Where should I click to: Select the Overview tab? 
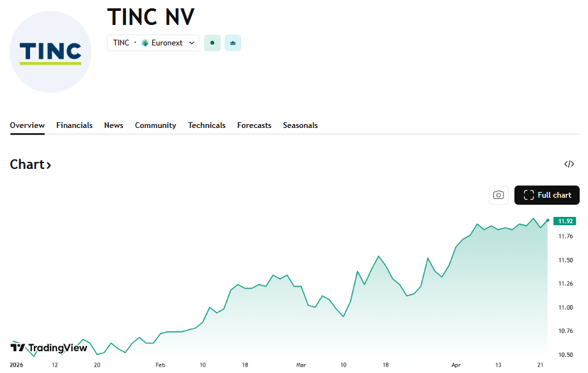(28, 125)
